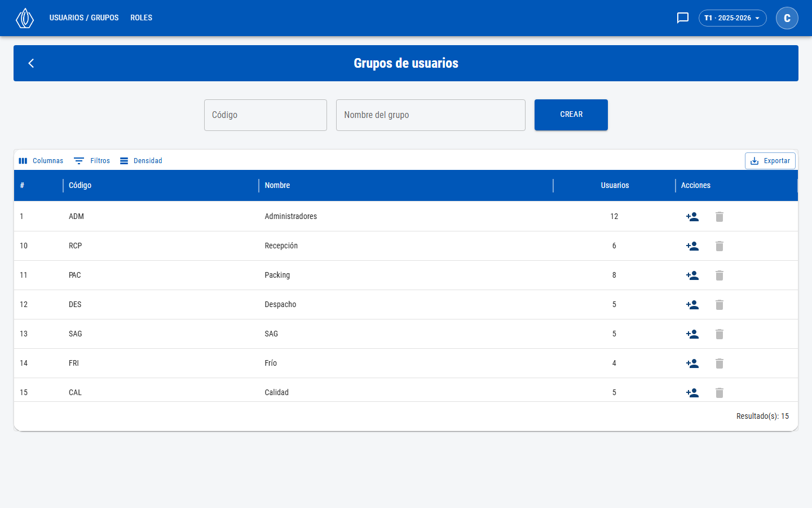Delete the Frío group
The width and height of the screenshot is (812, 508).
coord(720,364)
